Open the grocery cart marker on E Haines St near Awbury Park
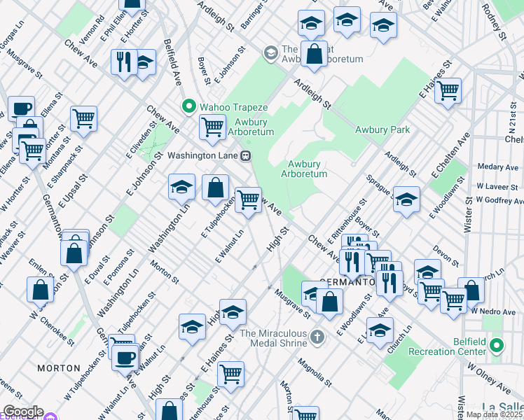 click(x=448, y=92)
